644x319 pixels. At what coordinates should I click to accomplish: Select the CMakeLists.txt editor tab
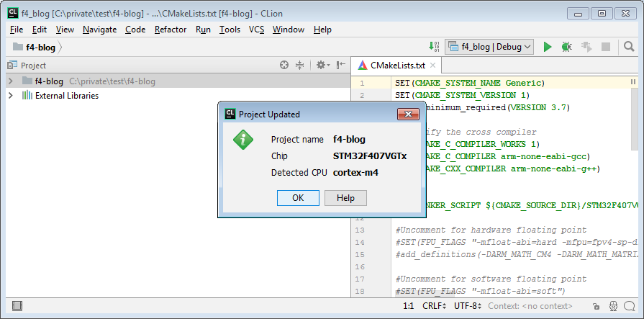point(396,66)
